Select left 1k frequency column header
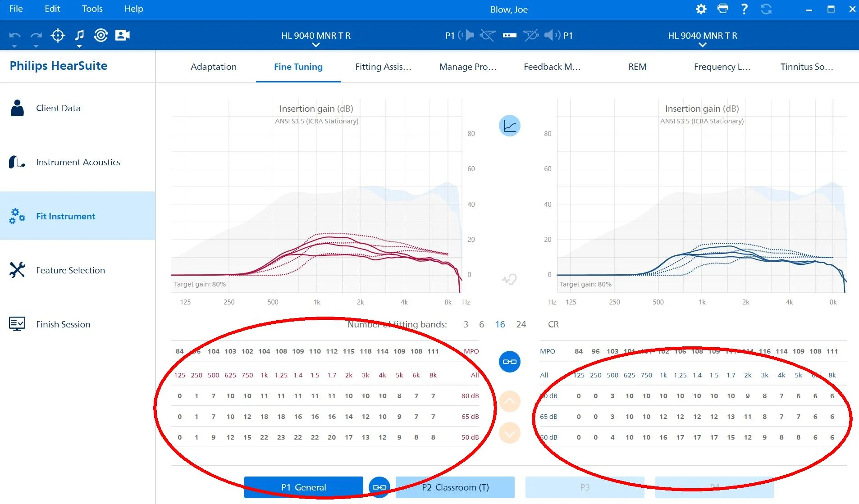 (264, 375)
